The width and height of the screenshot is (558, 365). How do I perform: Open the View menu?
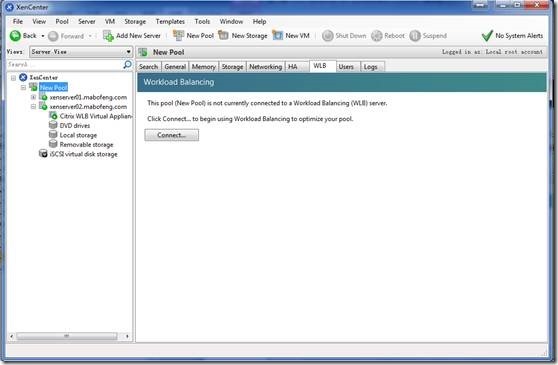(39, 21)
